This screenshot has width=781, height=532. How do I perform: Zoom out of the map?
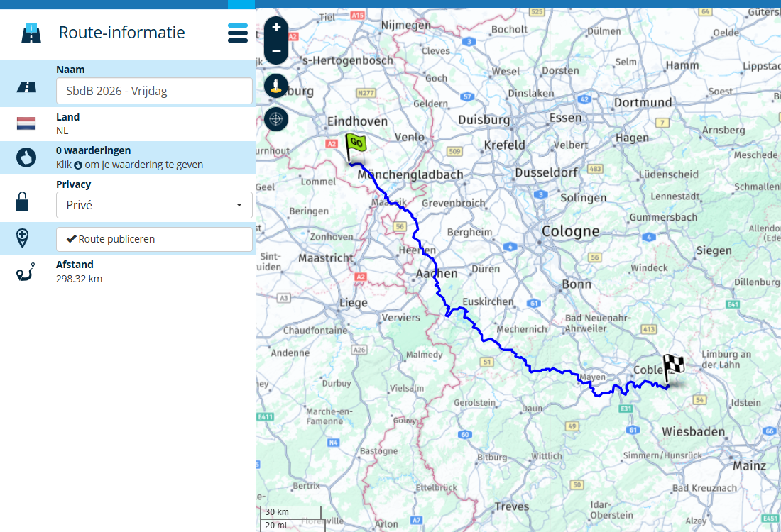(276, 52)
